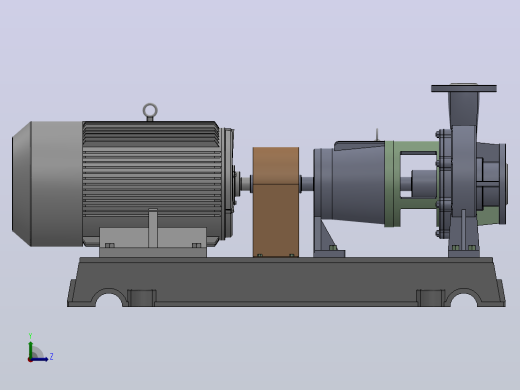Click the blue Z axis of the triad
Viewport: 520px width, 390px height.
(40, 359)
